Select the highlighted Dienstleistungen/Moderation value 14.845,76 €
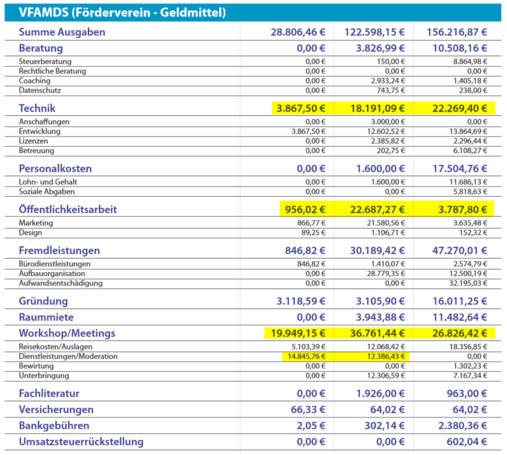 [306, 356]
